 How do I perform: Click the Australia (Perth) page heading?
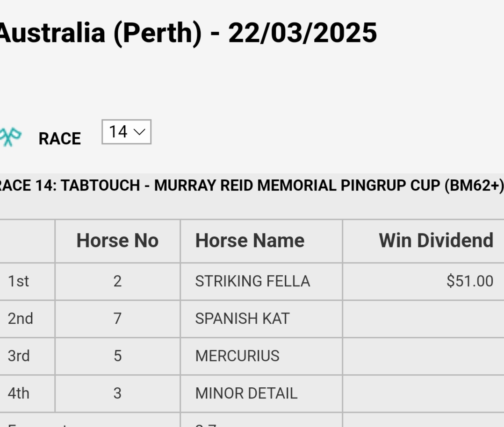188,33
